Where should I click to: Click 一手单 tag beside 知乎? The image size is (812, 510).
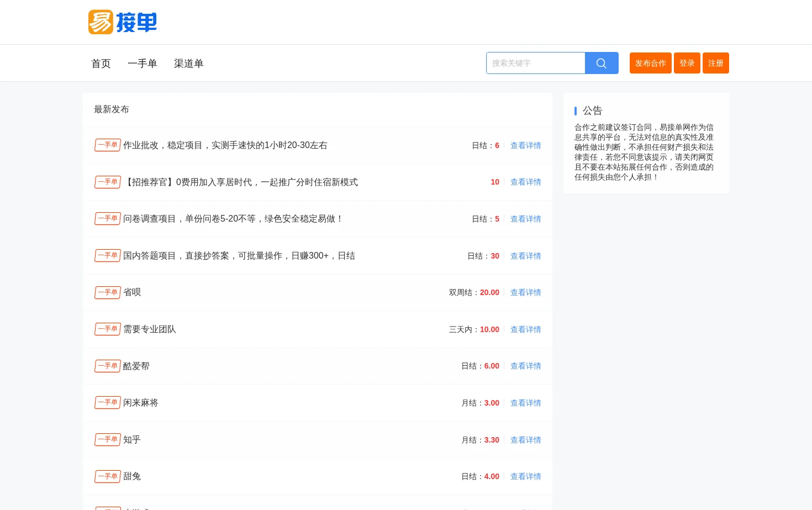108,439
